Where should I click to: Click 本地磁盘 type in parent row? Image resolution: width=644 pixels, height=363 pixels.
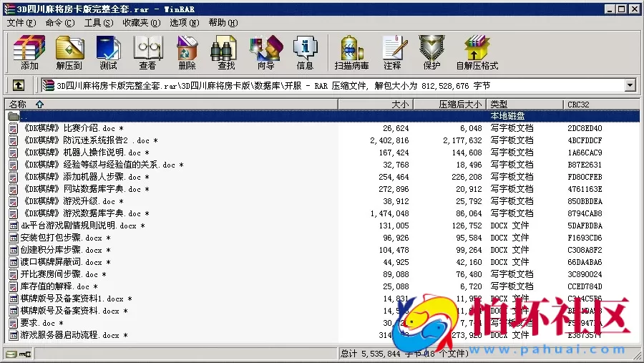tap(507, 116)
